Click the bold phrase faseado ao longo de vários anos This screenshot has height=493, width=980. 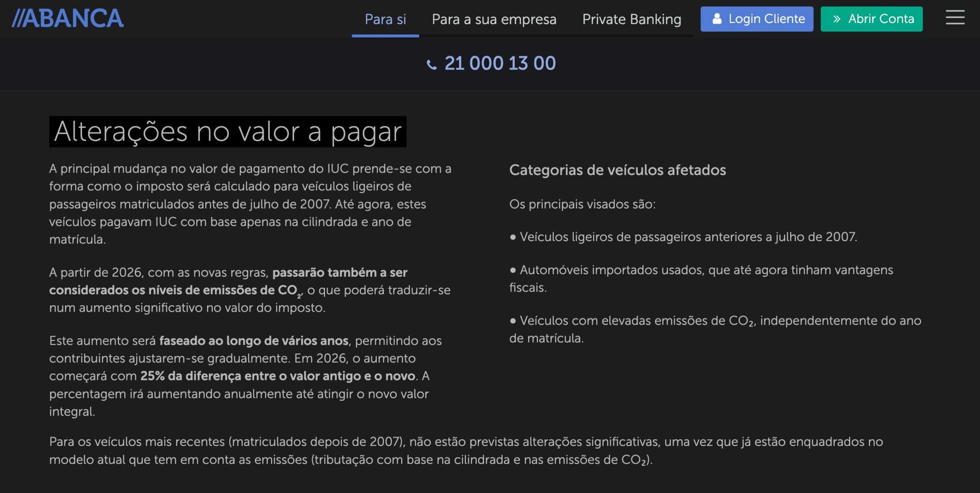tap(254, 341)
